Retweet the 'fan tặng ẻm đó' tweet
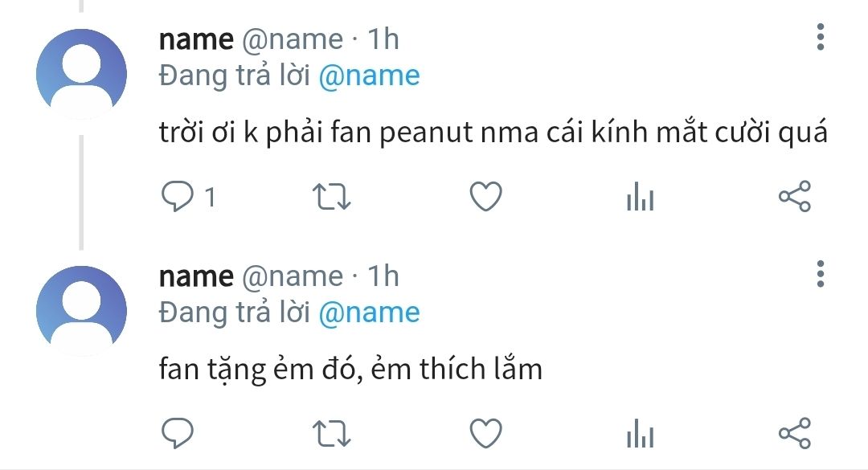Viewport: 868px width, 470px height. (x=331, y=434)
